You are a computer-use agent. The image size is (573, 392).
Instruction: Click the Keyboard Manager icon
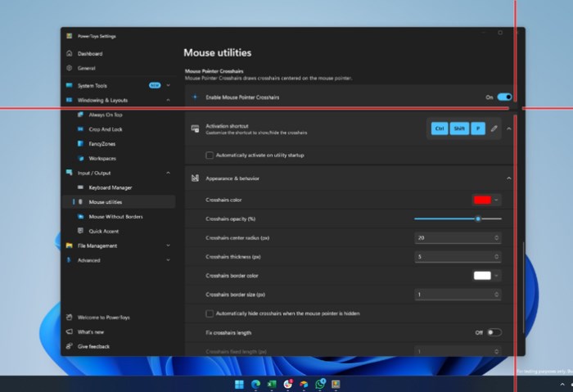pos(81,187)
